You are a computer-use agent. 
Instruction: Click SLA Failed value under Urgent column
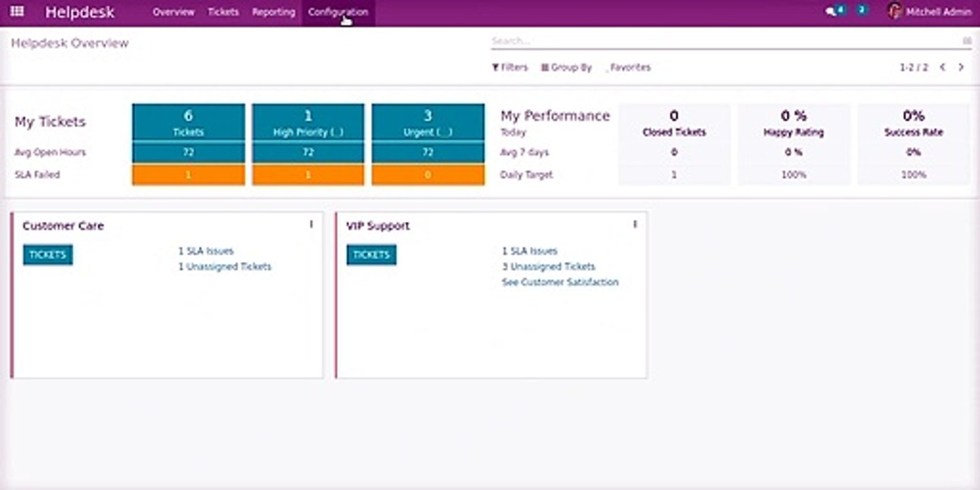click(428, 175)
